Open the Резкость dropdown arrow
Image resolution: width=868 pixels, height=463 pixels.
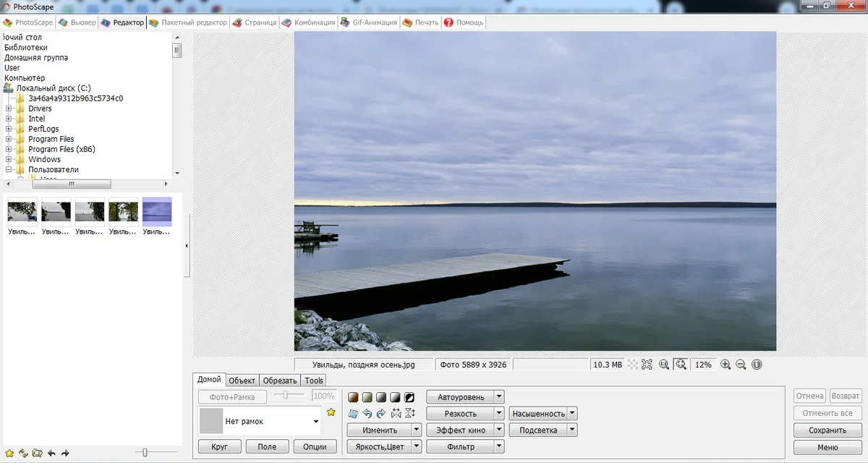tap(499, 413)
